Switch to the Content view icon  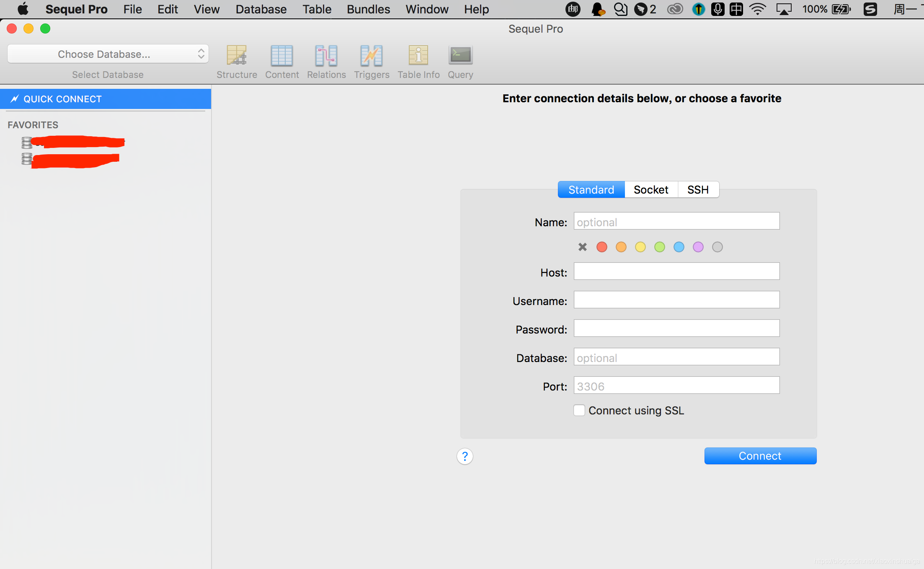point(281,56)
